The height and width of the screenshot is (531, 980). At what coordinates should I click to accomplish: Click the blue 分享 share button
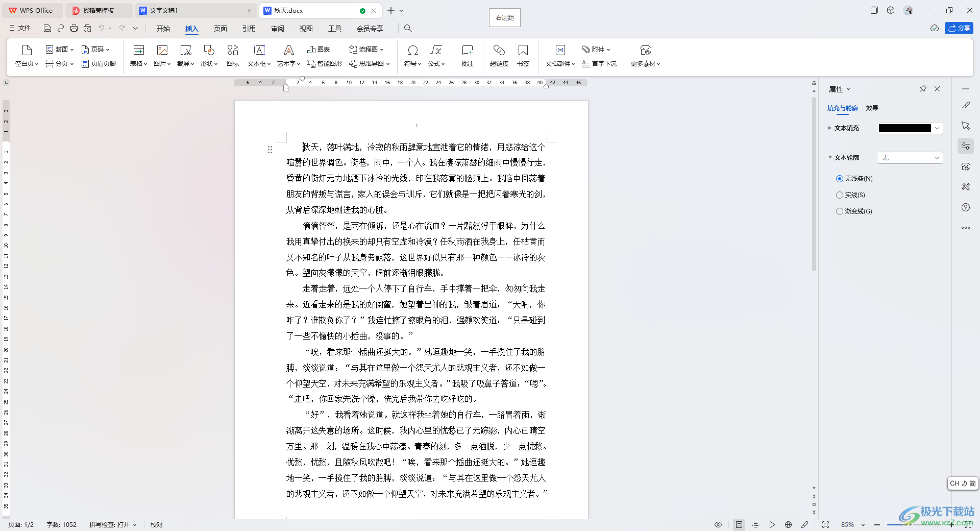(x=959, y=28)
